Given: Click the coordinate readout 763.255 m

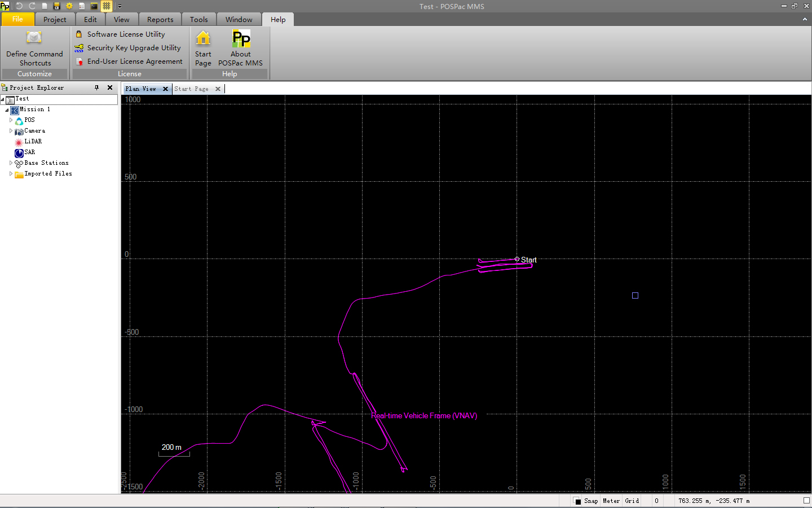Looking at the screenshot, I should [x=714, y=501].
